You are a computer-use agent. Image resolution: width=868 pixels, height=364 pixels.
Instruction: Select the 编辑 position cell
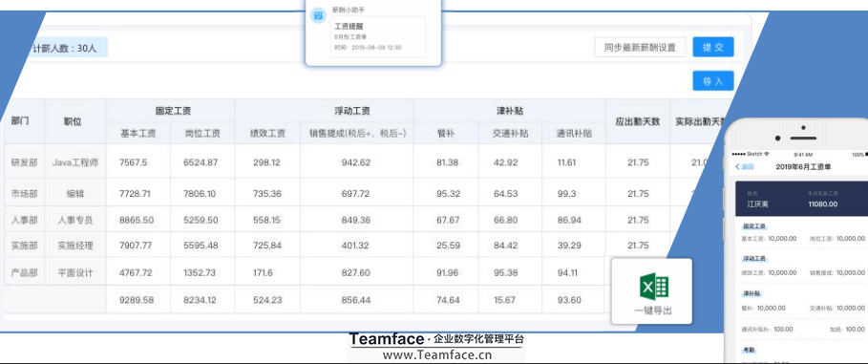[x=75, y=194]
